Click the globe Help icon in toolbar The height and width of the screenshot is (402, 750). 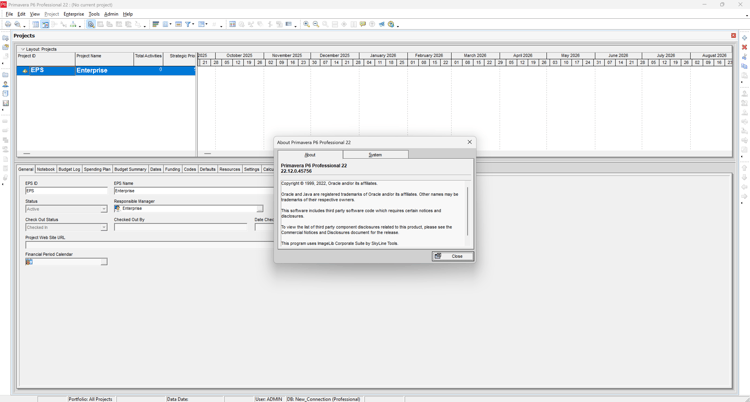pos(391,24)
